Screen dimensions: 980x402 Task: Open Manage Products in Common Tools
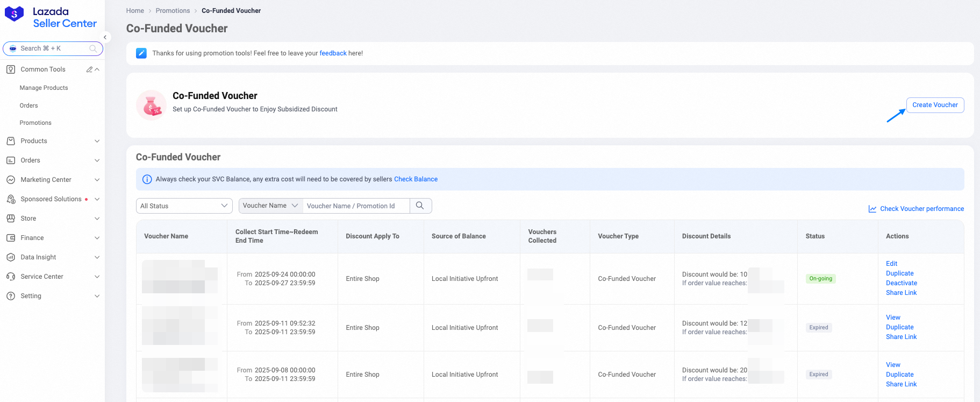(44, 88)
